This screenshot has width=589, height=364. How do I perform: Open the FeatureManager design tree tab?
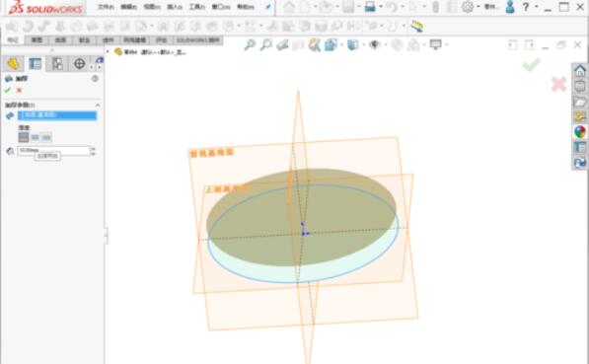(x=13, y=63)
